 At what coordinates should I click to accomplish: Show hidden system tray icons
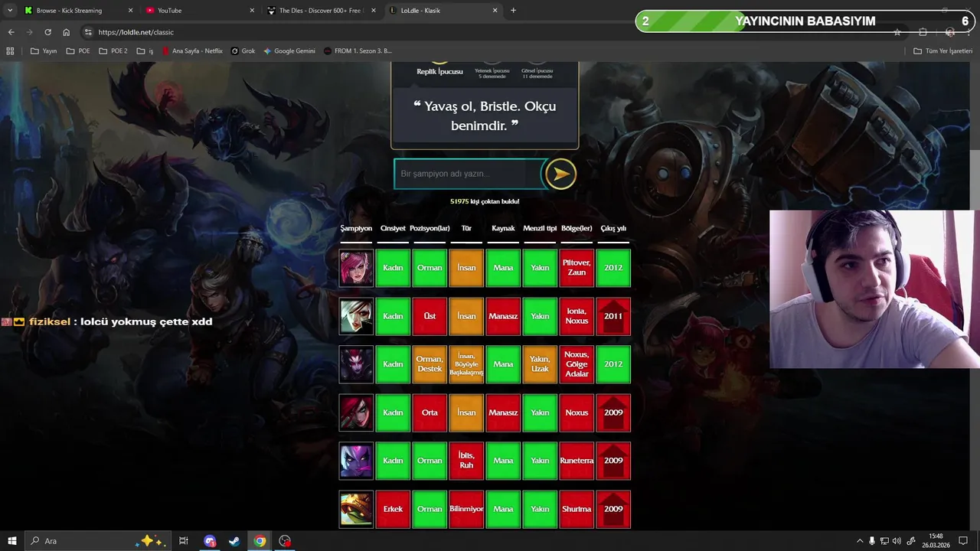(x=859, y=541)
